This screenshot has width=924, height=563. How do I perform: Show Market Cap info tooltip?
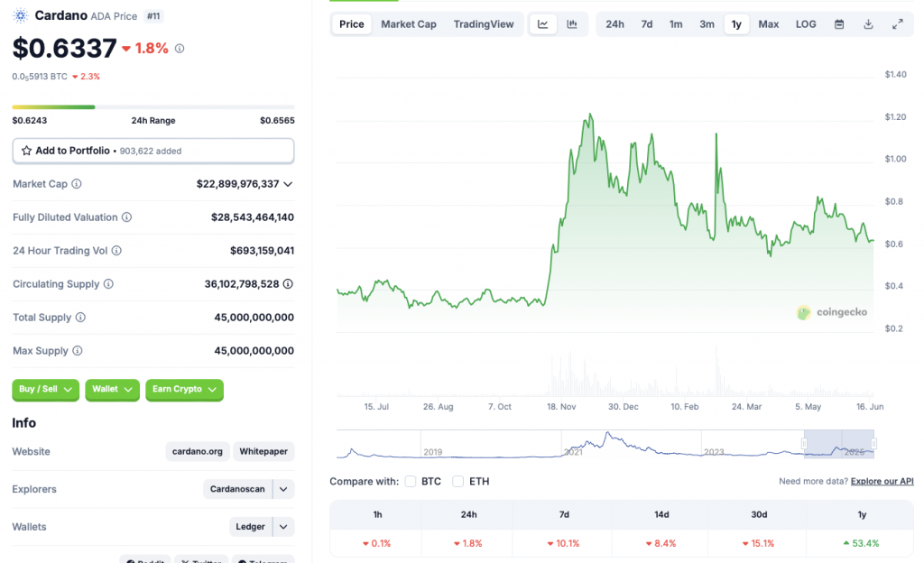[x=77, y=184]
